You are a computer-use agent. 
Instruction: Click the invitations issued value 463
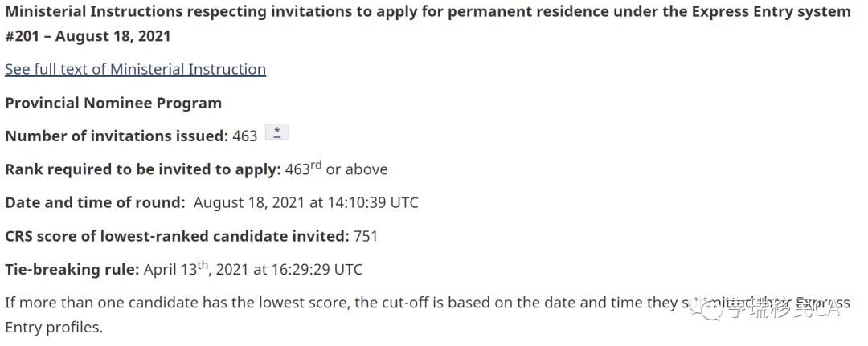(x=244, y=136)
